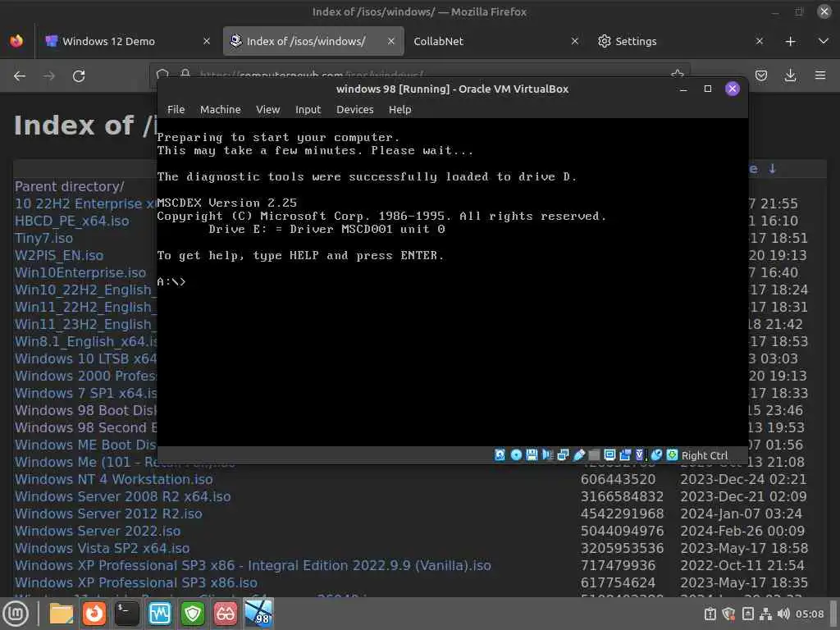Open the HBCD_PE_x64.iso link
Viewport: 840px width, 630px height.
click(x=72, y=221)
